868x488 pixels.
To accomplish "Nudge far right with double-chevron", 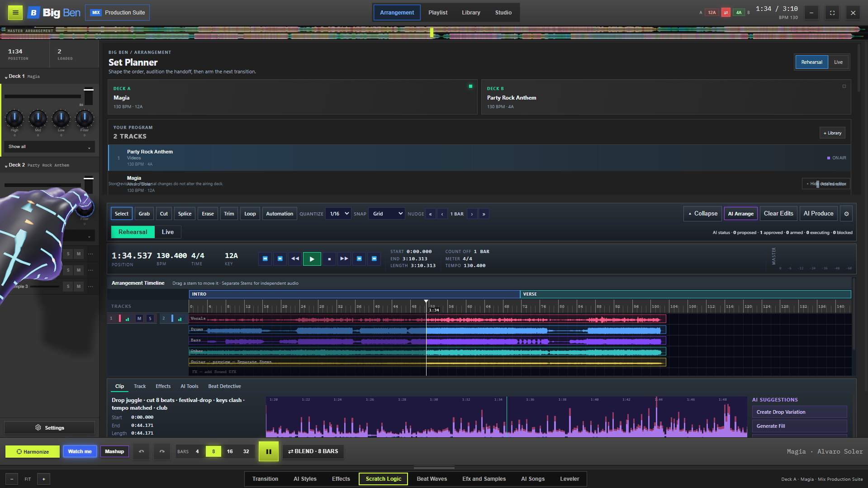I will pos(484,214).
